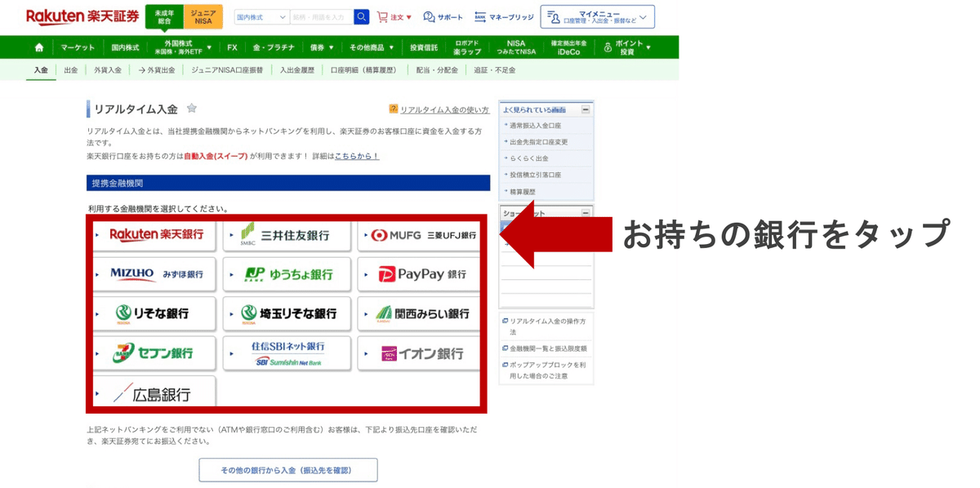Select PayPay銀行

click(419, 274)
